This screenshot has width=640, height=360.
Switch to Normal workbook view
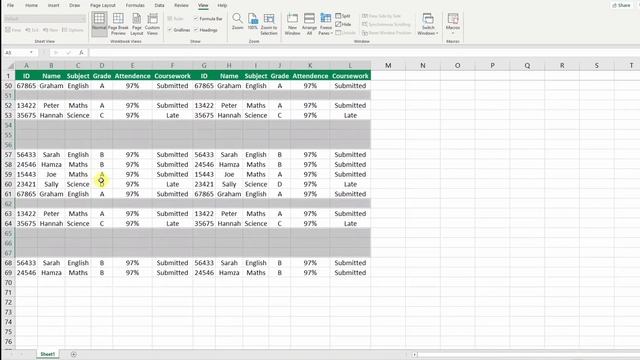coord(99,24)
